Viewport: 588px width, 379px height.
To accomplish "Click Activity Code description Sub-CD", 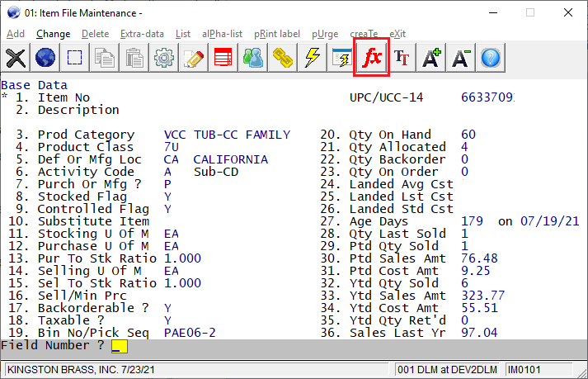I will pyautogui.click(x=216, y=172).
